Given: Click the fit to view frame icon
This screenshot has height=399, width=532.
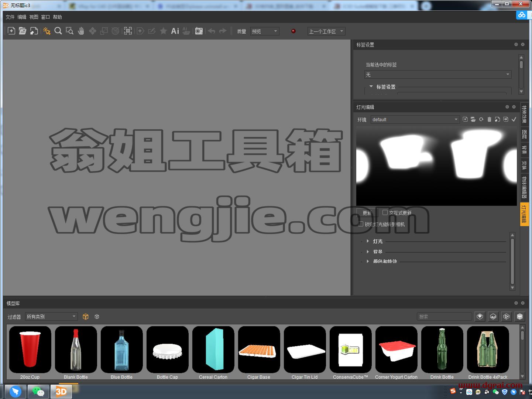Looking at the screenshot, I should (128, 31).
